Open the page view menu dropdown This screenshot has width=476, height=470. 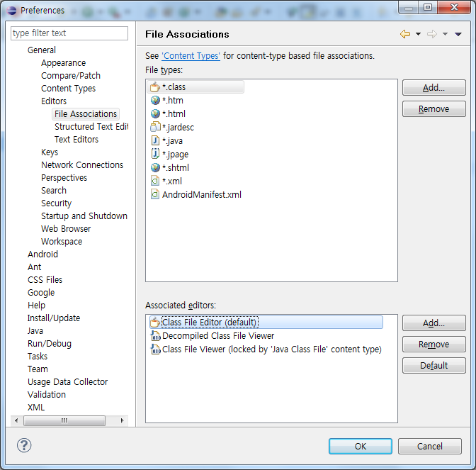pyautogui.click(x=458, y=34)
